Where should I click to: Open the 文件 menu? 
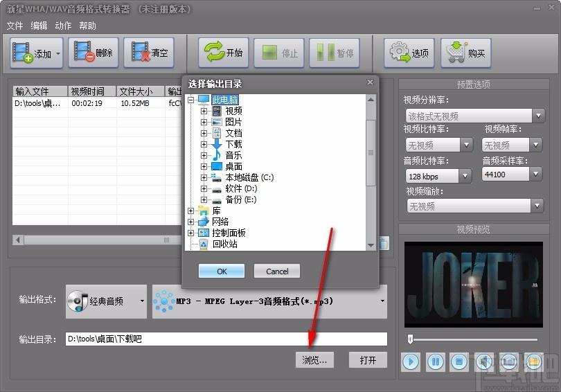(x=15, y=26)
